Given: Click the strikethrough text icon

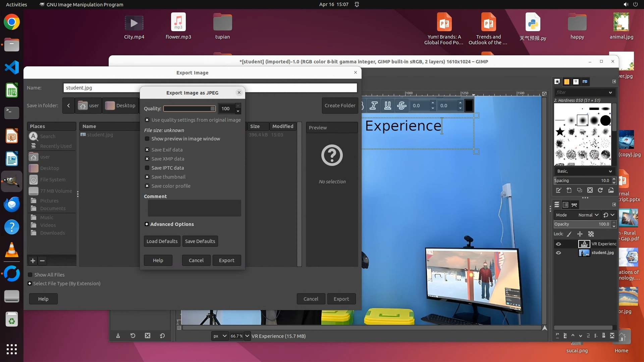Looking at the screenshot, I should (401, 106).
